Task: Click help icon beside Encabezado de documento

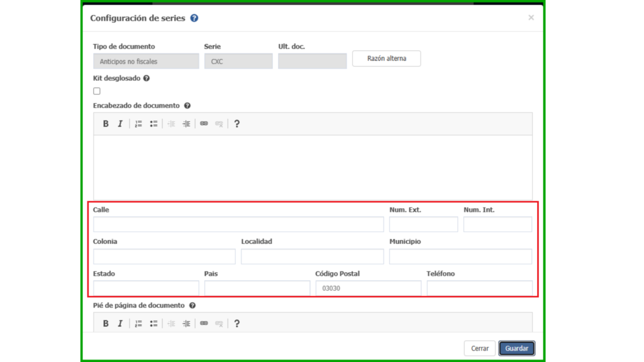Action: [x=187, y=106]
